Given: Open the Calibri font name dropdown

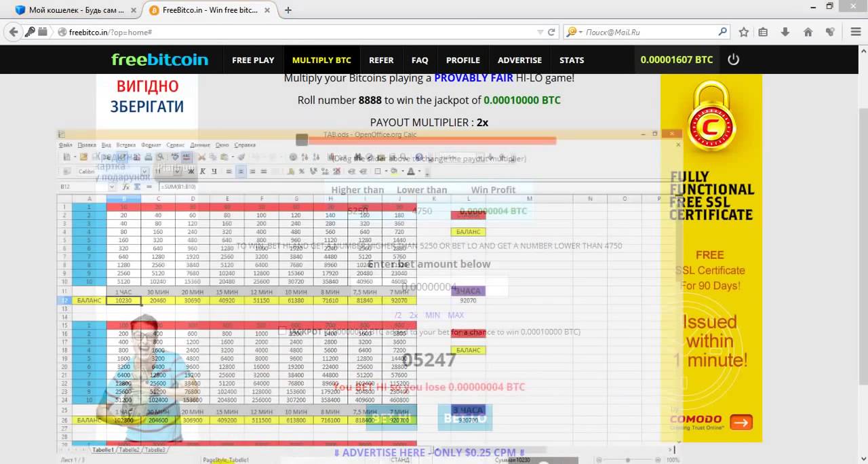Looking at the screenshot, I should click(x=146, y=171).
